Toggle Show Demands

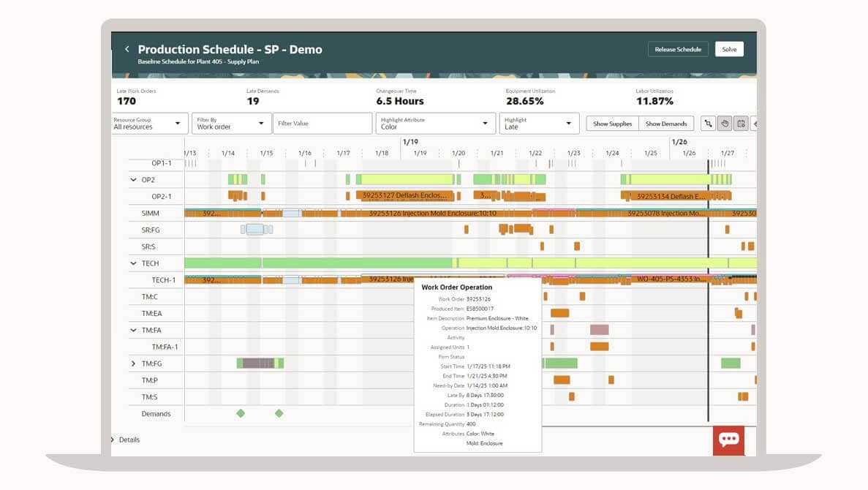click(x=665, y=124)
